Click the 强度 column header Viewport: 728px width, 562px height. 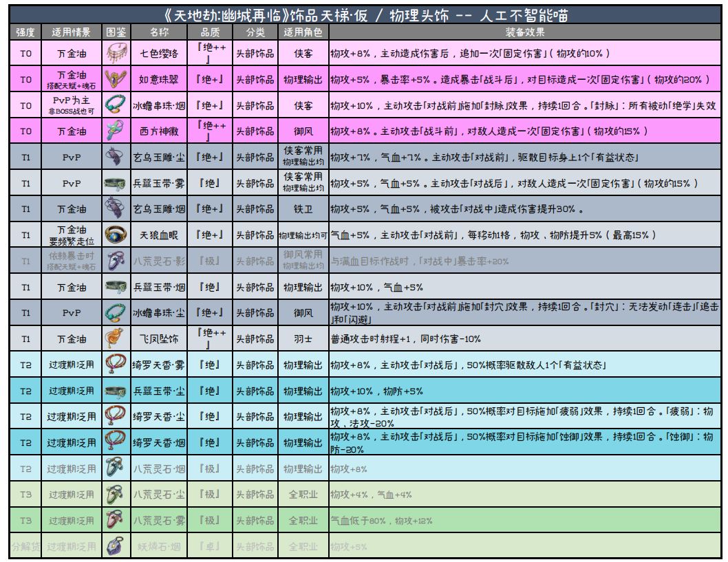click(25, 32)
